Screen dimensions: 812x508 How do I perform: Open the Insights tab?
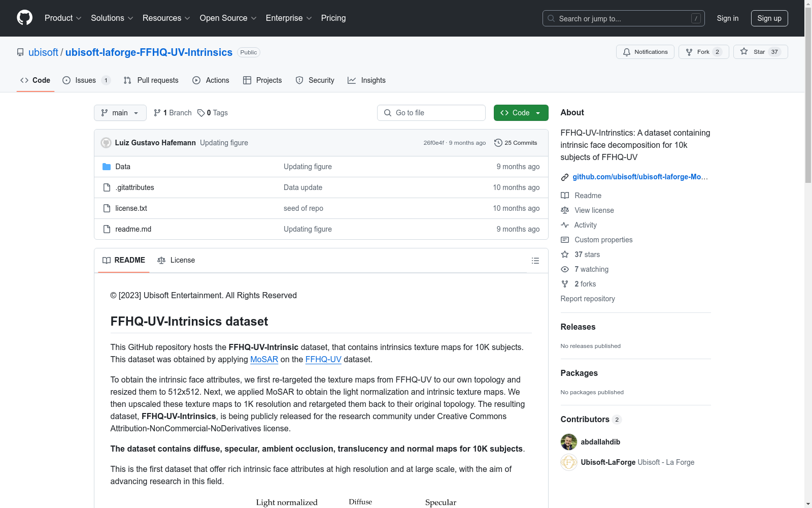click(366, 80)
